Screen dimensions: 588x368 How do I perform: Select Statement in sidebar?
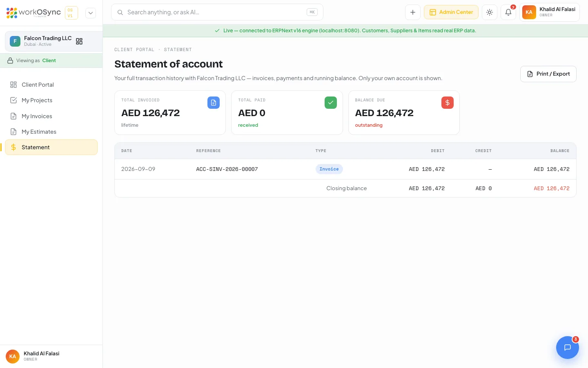point(51,147)
